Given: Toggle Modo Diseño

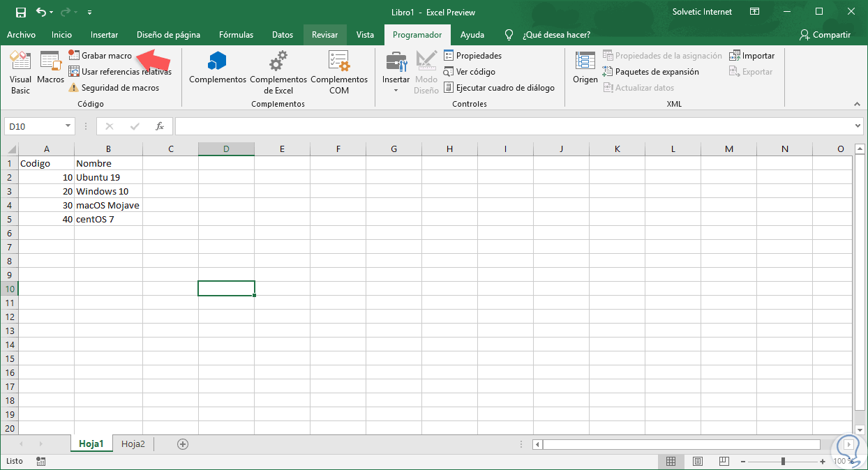Looking at the screenshot, I should (426, 73).
